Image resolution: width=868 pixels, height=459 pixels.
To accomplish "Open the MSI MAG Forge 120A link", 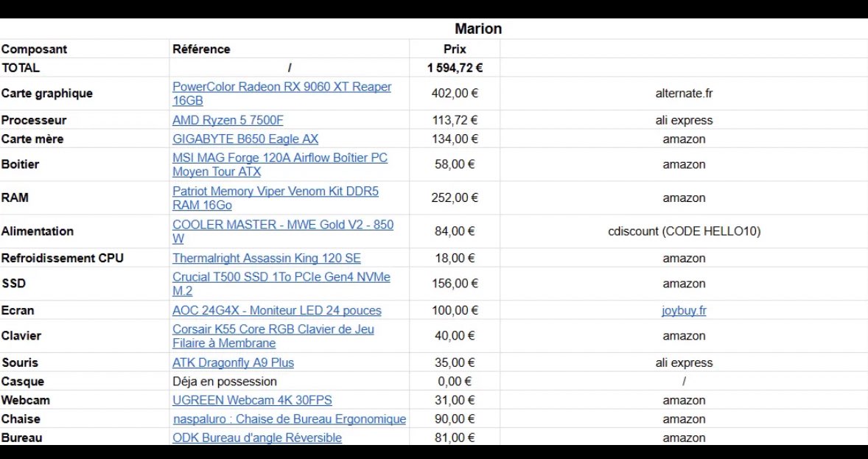I will [x=280, y=164].
